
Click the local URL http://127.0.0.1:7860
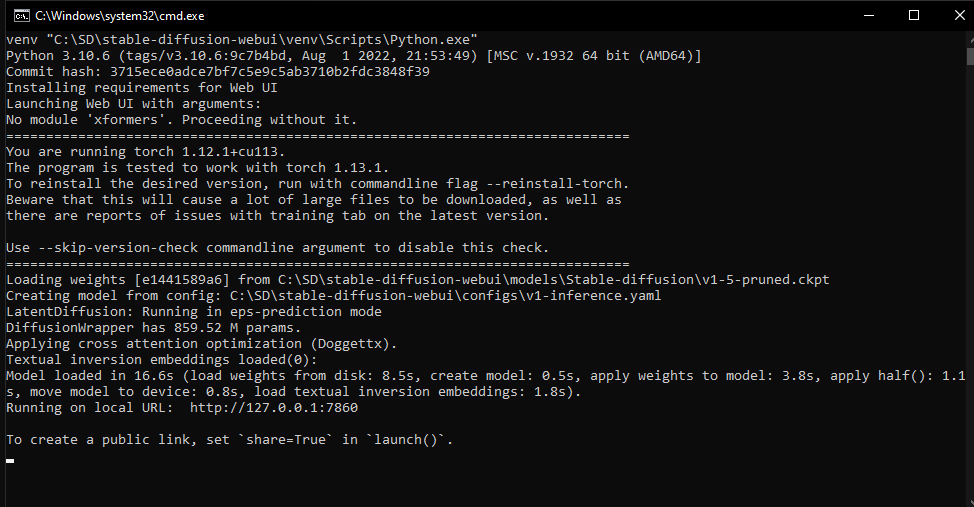click(x=274, y=408)
